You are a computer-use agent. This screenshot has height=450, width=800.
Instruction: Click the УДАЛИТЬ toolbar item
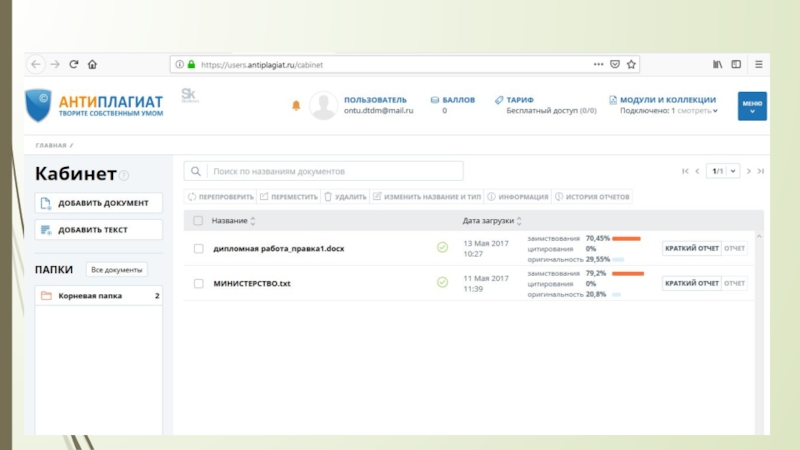pyautogui.click(x=345, y=197)
